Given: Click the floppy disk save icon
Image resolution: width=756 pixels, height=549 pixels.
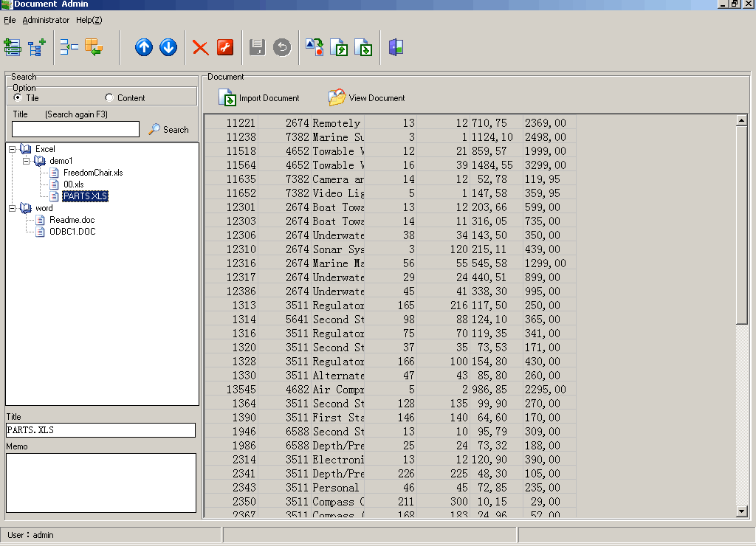Looking at the screenshot, I should point(257,48).
